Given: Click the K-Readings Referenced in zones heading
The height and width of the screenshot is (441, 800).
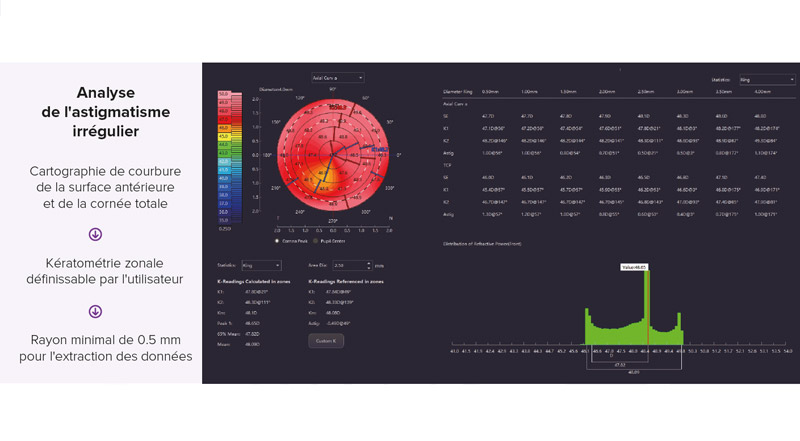Looking at the screenshot, I should (x=346, y=282).
